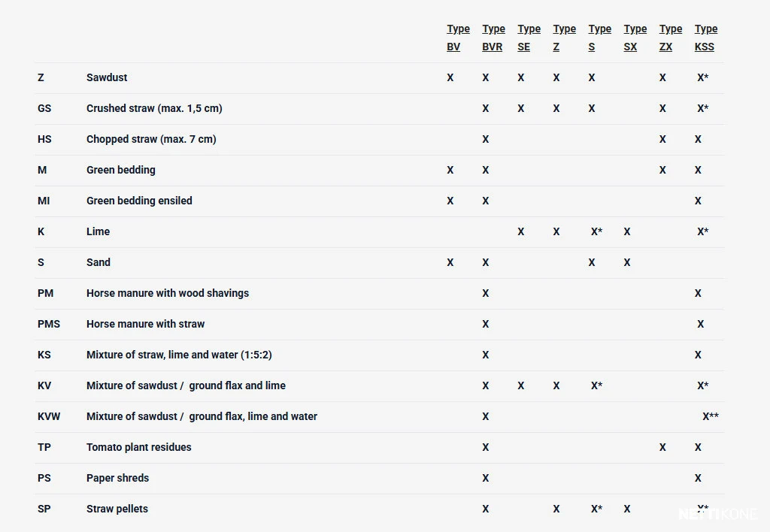Open the Type SE link
This screenshot has width=770, height=532.
(x=529, y=38)
